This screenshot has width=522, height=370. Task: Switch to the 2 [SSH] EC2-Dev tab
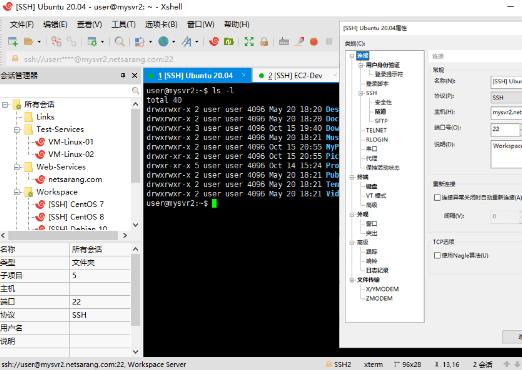pos(295,76)
